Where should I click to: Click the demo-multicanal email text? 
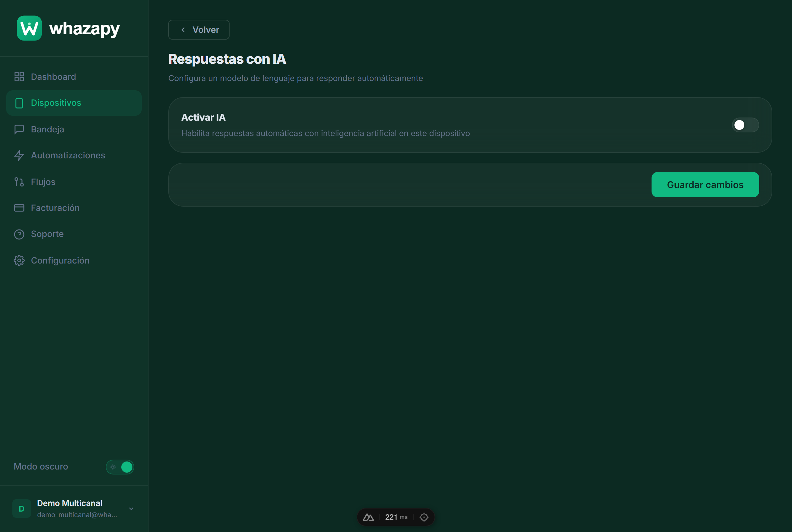[x=77, y=515]
